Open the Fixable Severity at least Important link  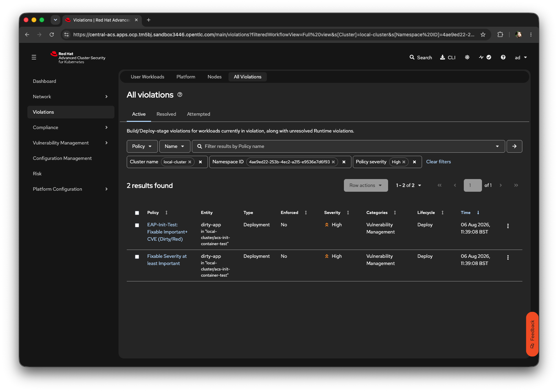167,260
